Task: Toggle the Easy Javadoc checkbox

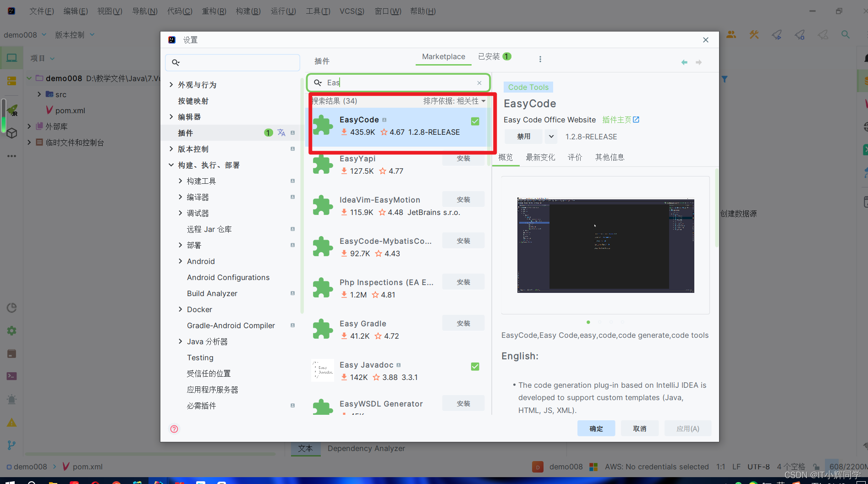Action: (x=475, y=366)
